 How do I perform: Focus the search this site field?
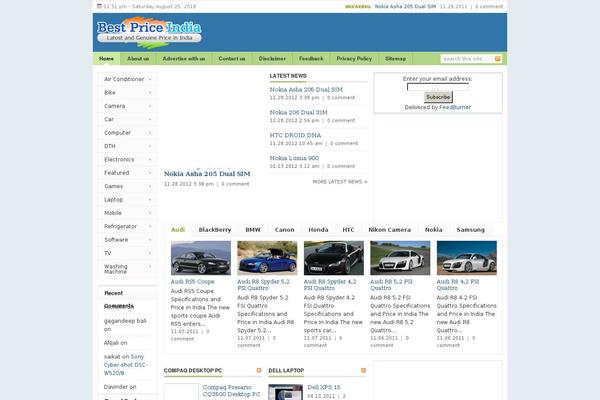click(467, 59)
